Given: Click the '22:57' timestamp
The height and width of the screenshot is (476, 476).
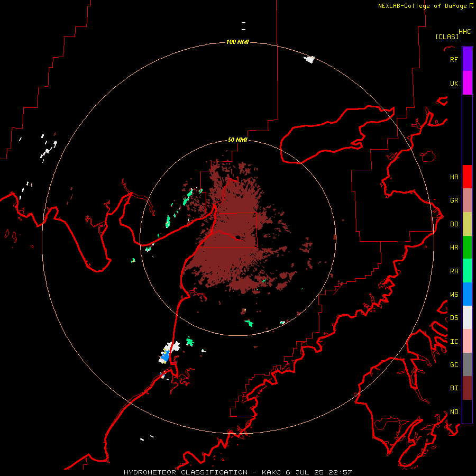Looking at the screenshot, I should tap(341, 472).
